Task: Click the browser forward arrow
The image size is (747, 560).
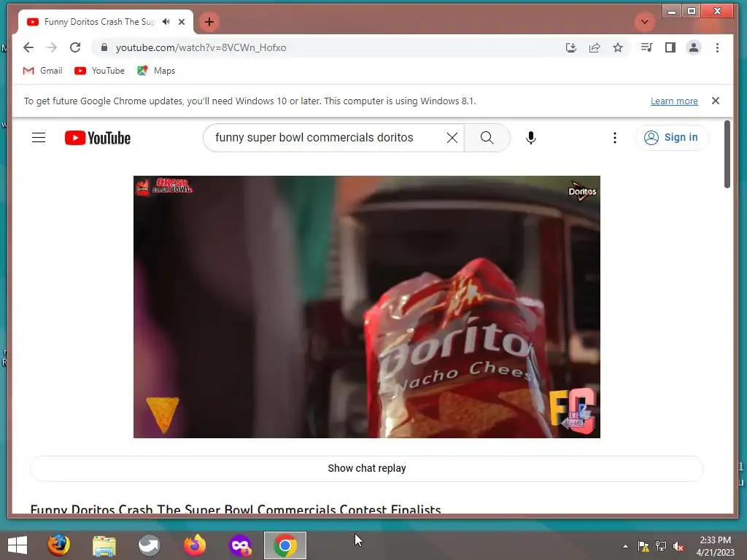Action: pos(52,47)
